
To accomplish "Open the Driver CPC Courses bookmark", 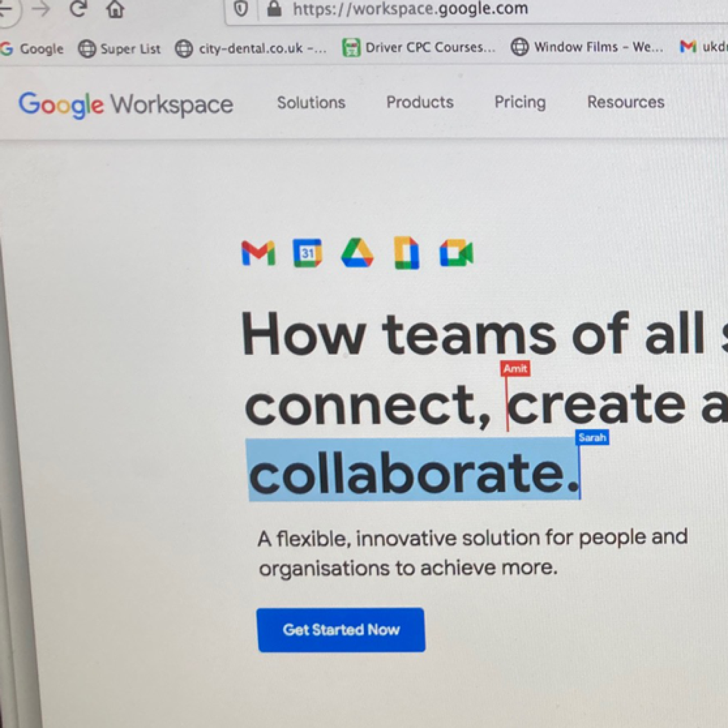I will coord(419,48).
